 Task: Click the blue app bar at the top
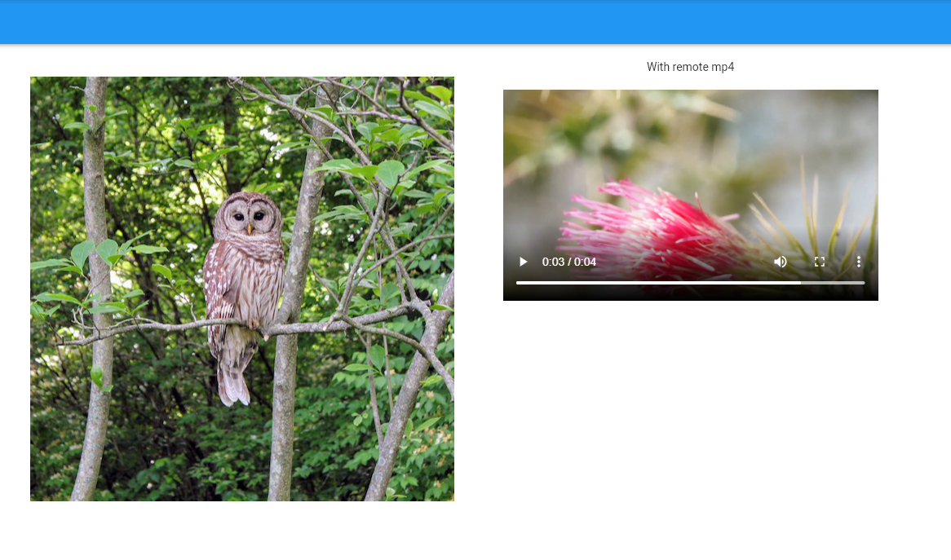coord(475,22)
